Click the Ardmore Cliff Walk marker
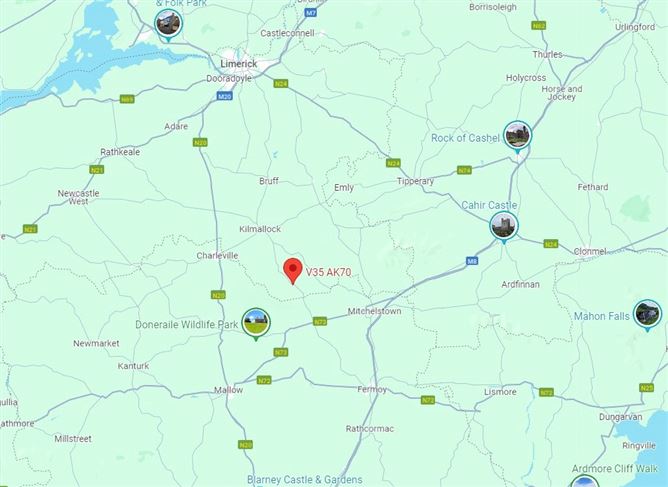 click(584, 481)
